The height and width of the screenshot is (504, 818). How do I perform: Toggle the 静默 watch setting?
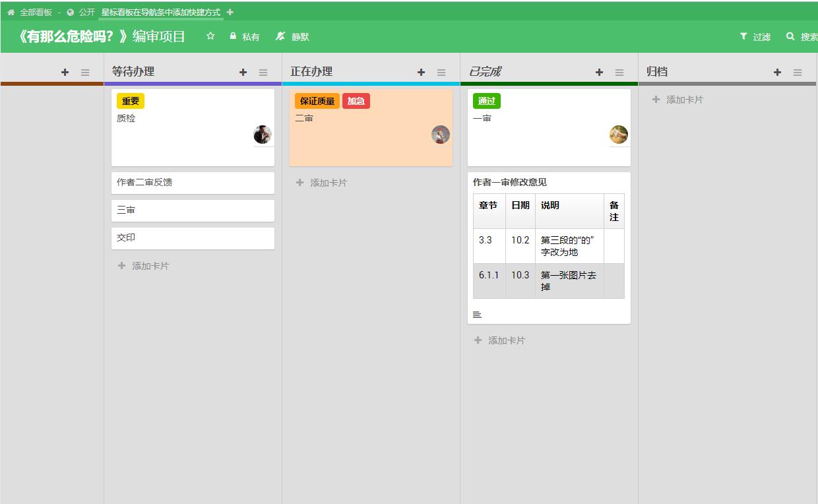coord(300,37)
